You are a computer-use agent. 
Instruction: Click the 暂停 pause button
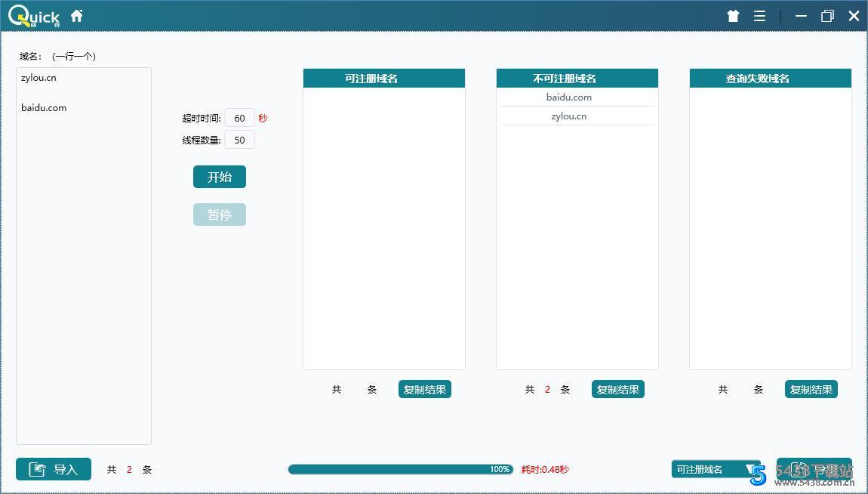[220, 215]
